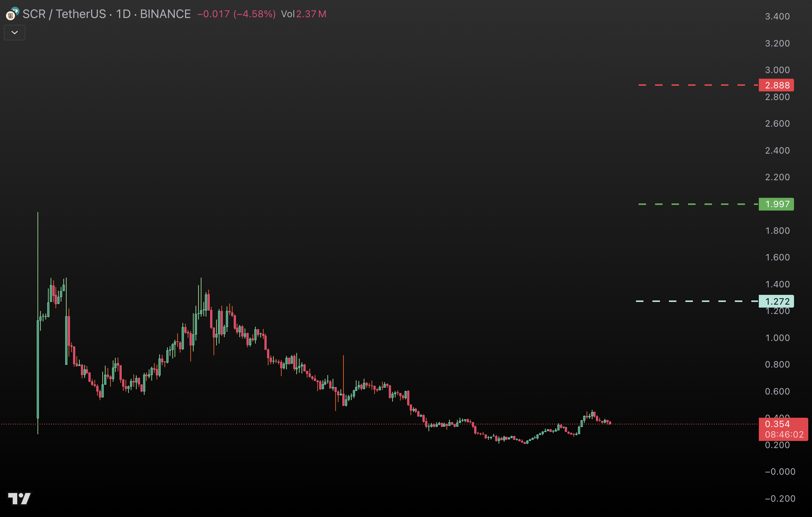Screen dimensions: 812x517
Task: Click the −0.200 price axis label
Action: (780, 499)
